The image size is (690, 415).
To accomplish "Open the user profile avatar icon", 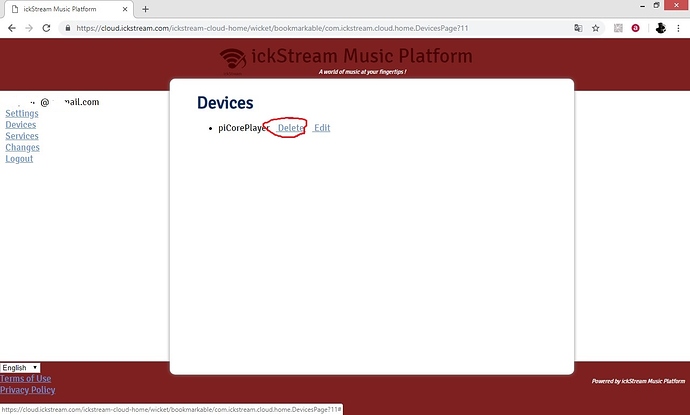I will [661, 28].
